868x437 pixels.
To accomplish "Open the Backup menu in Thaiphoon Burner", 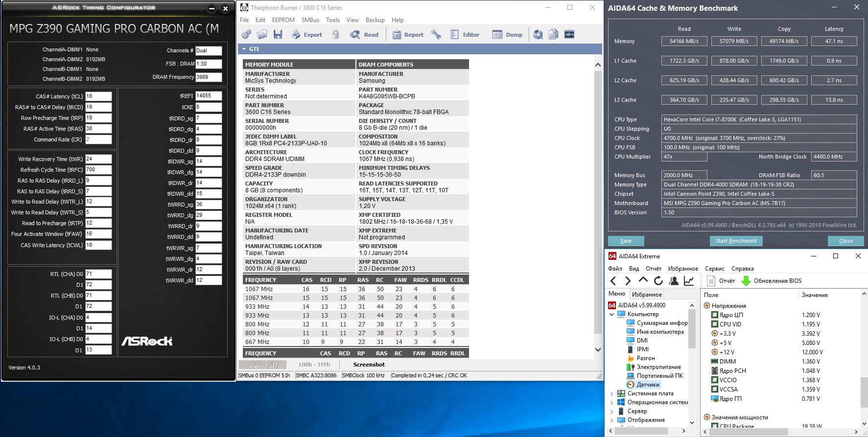I will [x=375, y=20].
